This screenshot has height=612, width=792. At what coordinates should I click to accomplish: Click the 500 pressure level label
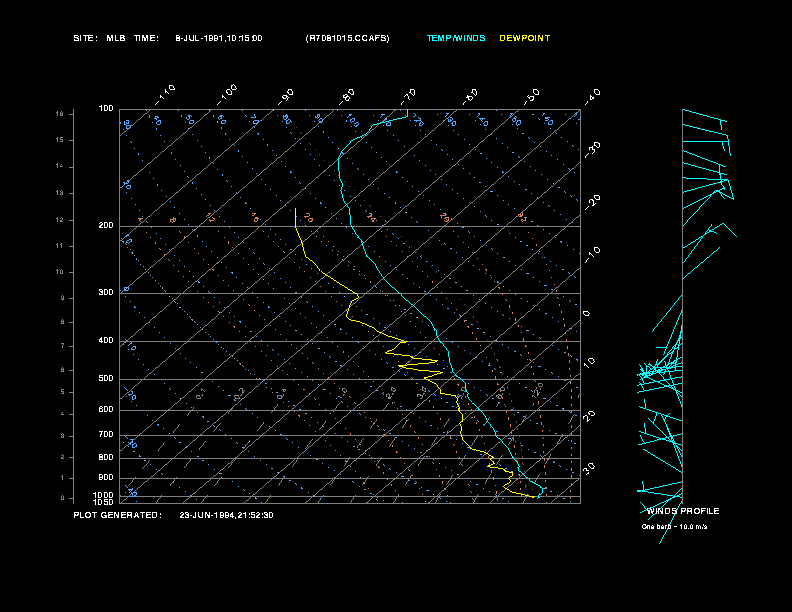[x=106, y=379]
